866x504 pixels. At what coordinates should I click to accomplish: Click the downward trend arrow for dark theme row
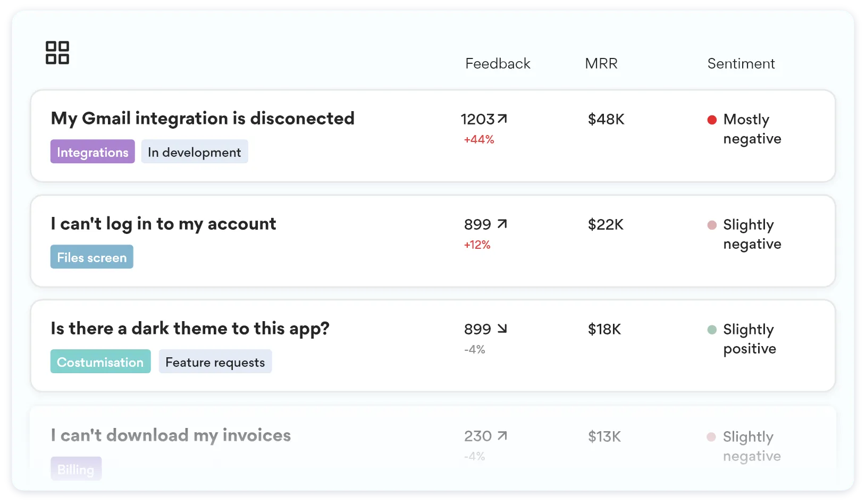501,328
